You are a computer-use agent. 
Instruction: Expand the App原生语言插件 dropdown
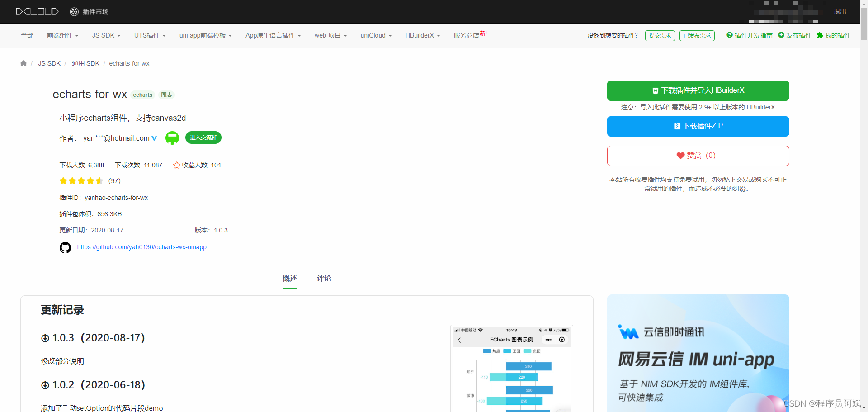point(273,35)
